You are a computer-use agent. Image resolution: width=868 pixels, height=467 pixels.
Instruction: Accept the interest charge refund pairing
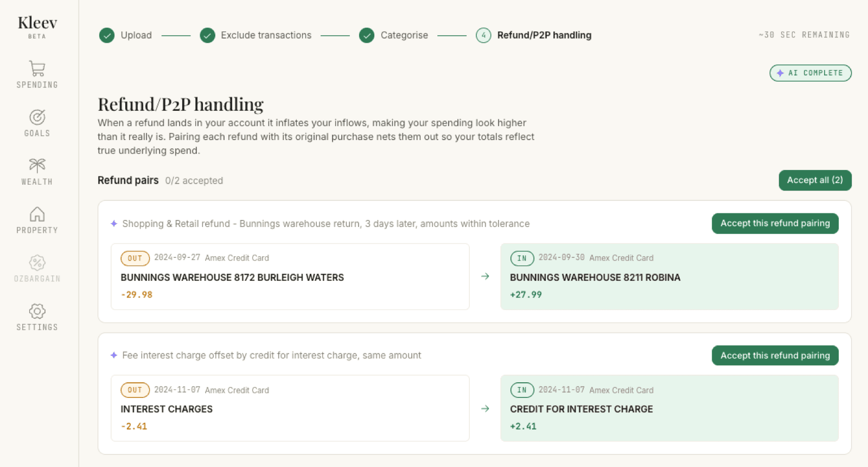point(775,356)
